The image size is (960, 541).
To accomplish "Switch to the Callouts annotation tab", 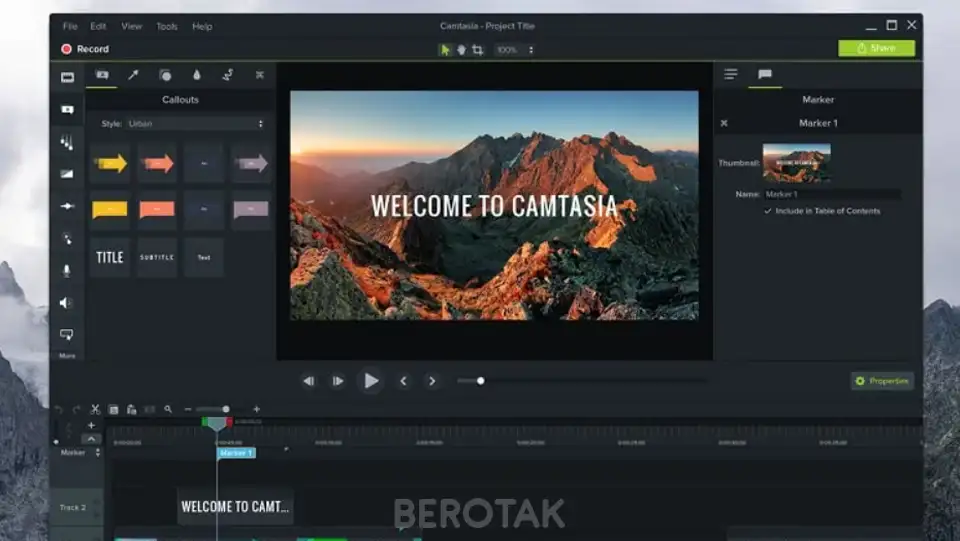I will (x=102, y=75).
